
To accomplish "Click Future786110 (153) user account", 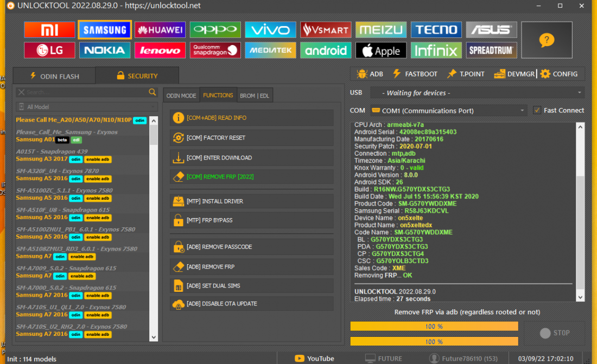I will (x=463, y=359).
